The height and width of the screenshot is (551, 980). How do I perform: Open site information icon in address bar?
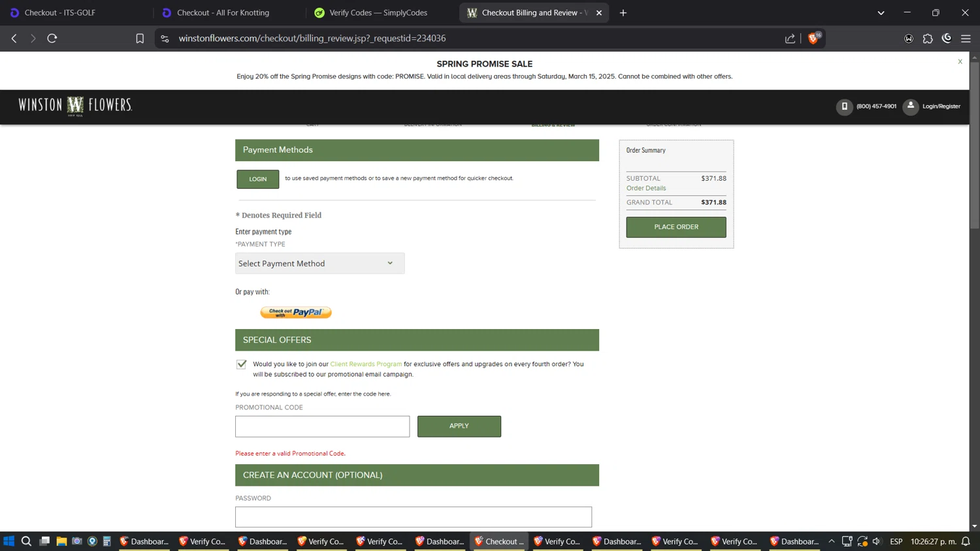coord(165,39)
